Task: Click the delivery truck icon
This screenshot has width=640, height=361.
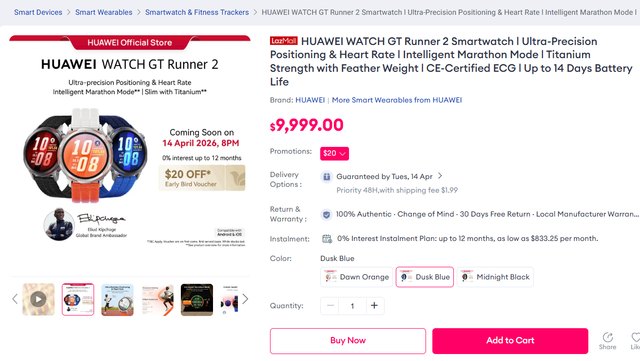Action: [326, 177]
